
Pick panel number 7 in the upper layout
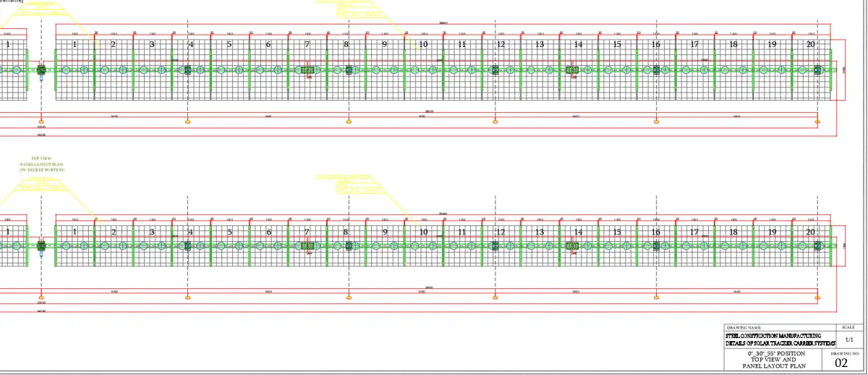pyautogui.click(x=307, y=44)
